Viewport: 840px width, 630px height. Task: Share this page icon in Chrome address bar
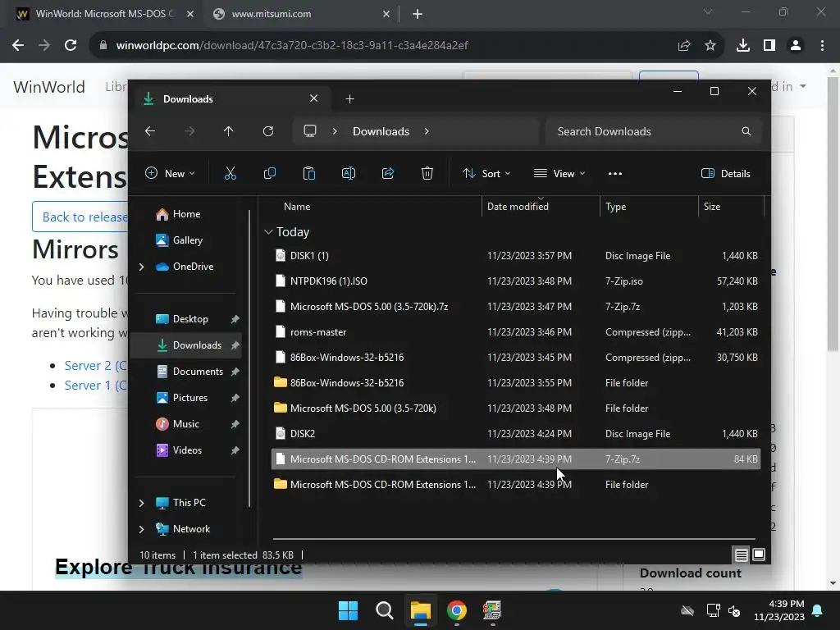684,46
